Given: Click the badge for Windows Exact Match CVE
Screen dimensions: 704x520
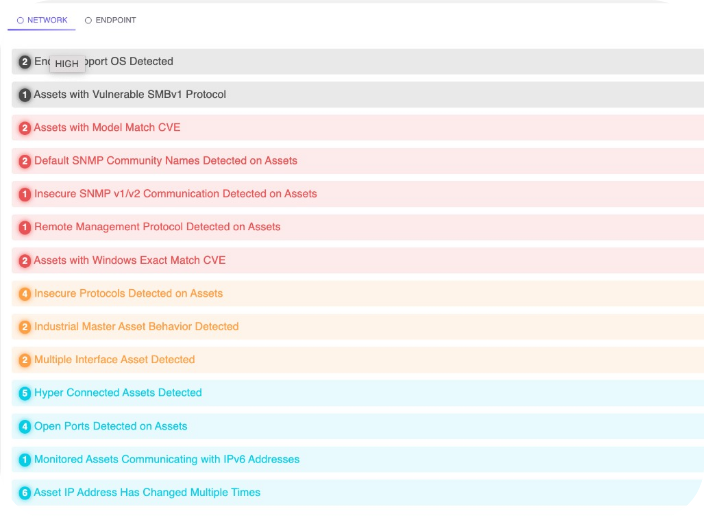Looking at the screenshot, I should pyautogui.click(x=25, y=261).
